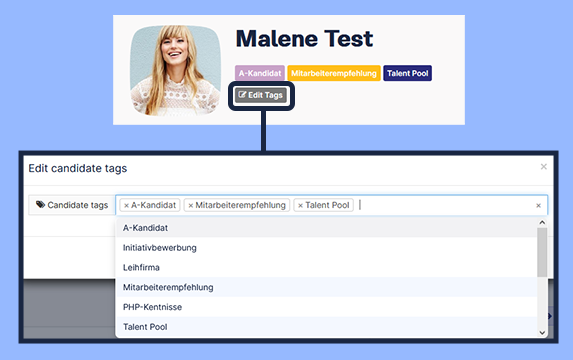Remove the A-Kandidat tag chip
This screenshot has width=573, height=360.
(126, 206)
